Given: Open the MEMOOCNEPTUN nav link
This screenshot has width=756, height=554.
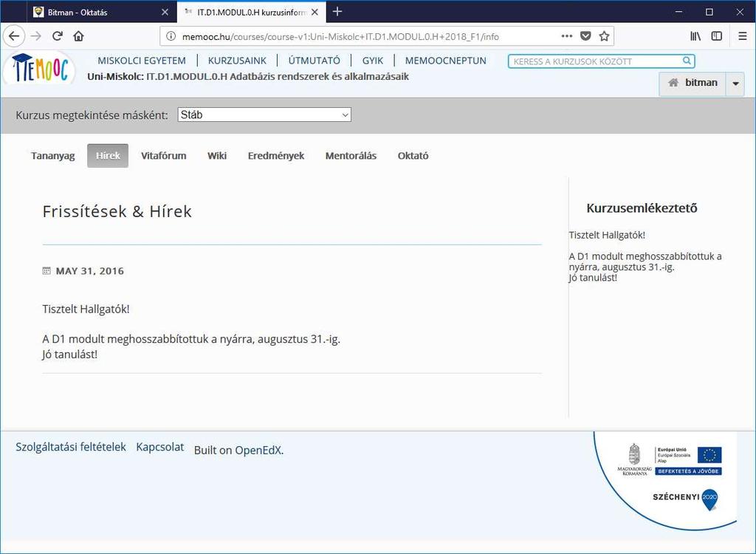Looking at the screenshot, I should click(x=445, y=61).
